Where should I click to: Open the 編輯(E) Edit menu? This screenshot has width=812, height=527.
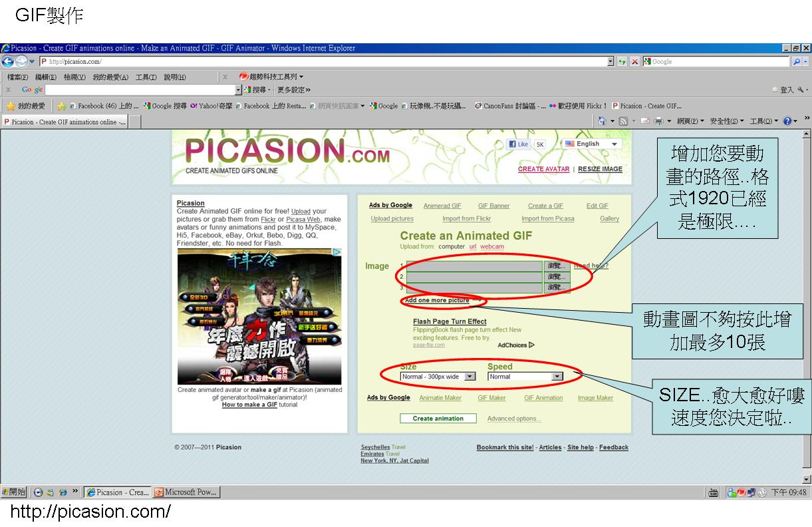pyautogui.click(x=46, y=77)
